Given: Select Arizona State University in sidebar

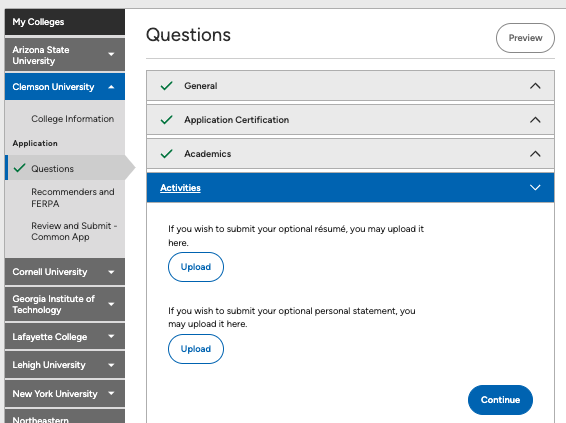Looking at the screenshot, I should [65, 55].
